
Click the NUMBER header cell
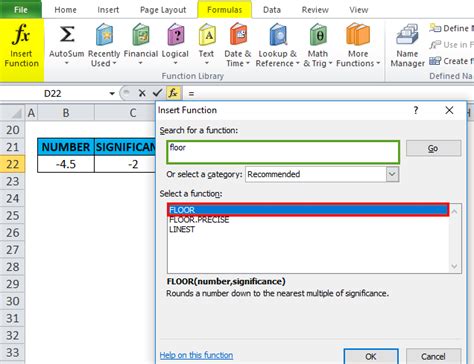point(66,147)
